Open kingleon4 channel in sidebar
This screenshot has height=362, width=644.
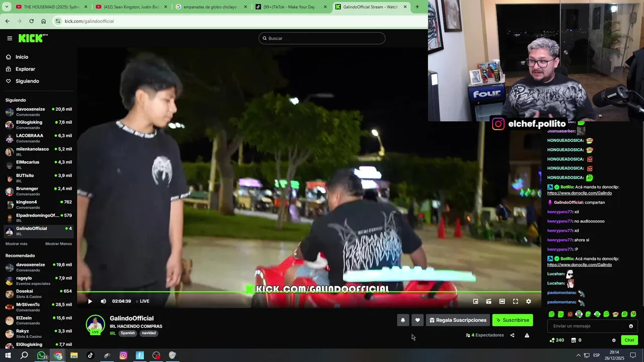[38, 205]
